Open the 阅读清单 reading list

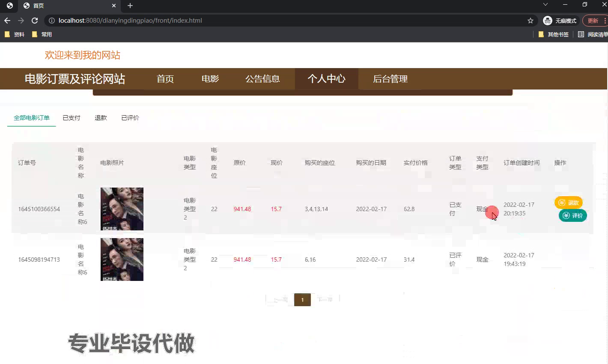(593, 34)
